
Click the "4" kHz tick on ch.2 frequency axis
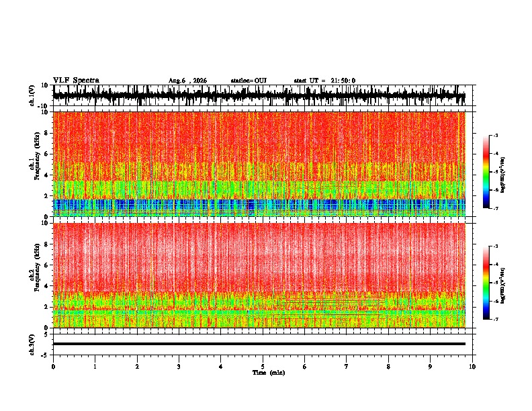click(47, 286)
